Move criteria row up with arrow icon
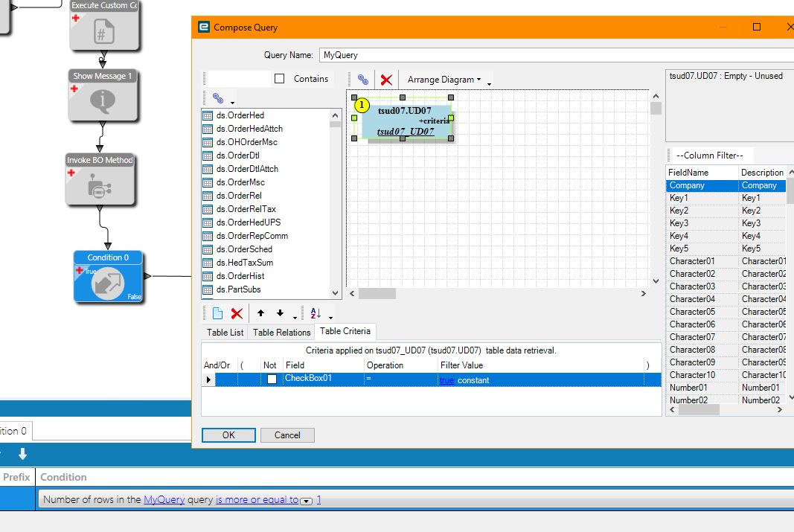Image resolution: width=794 pixels, height=532 pixels. (260, 313)
